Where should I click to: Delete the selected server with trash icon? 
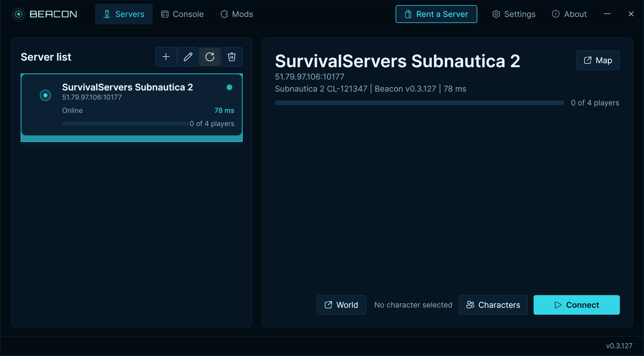pos(232,57)
